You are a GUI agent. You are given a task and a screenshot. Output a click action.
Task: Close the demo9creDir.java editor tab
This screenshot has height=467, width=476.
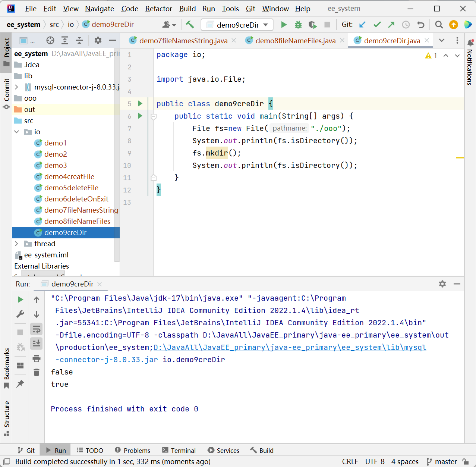pos(427,40)
